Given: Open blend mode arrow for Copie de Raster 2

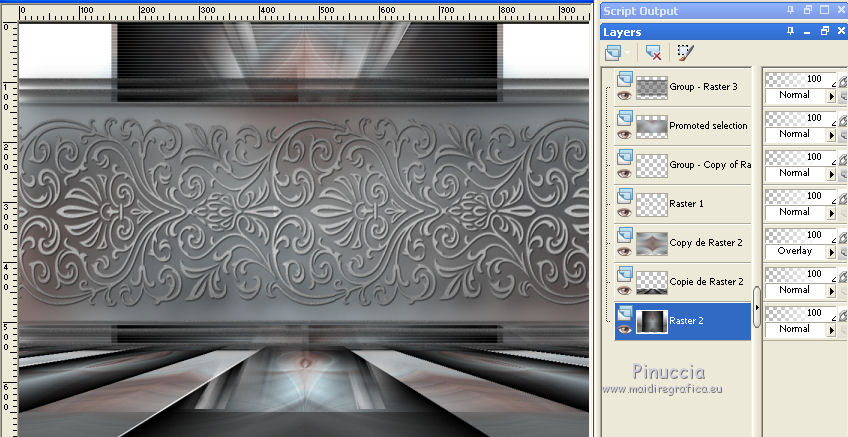Looking at the screenshot, I should point(832,291).
